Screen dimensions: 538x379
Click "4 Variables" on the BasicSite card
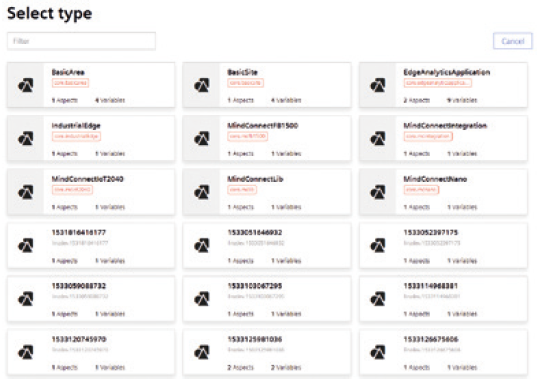tap(286, 100)
